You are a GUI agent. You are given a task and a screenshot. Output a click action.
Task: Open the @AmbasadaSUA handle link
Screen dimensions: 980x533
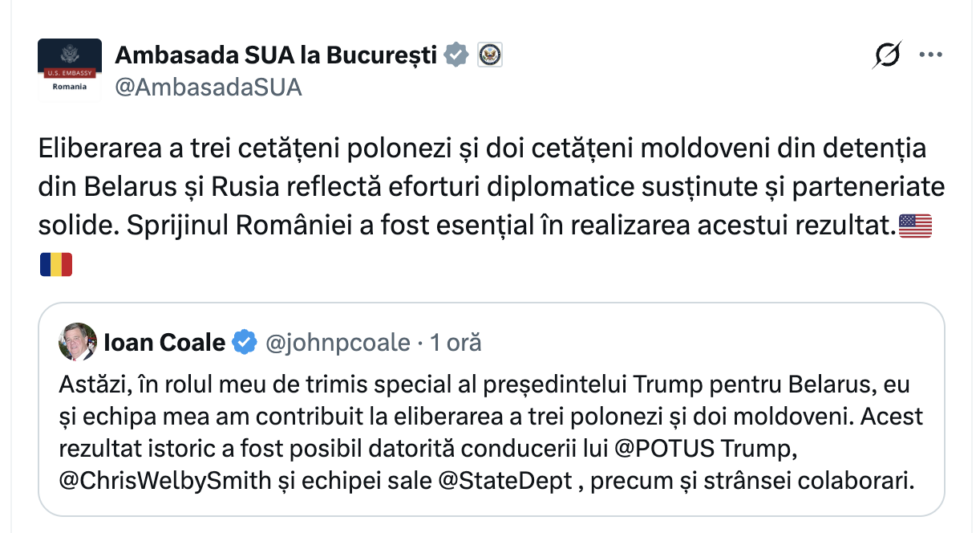tap(209, 87)
